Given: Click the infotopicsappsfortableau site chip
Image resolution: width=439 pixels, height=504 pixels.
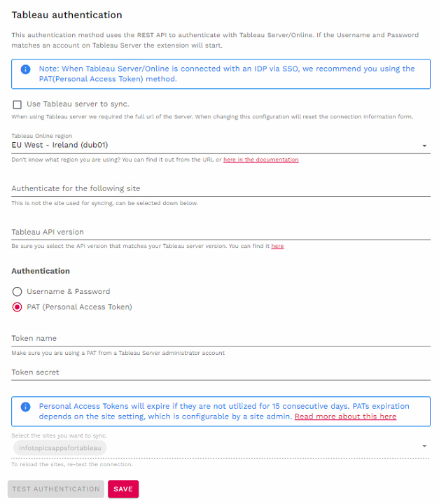Looking at the screenshot, I should pos(60,447).
